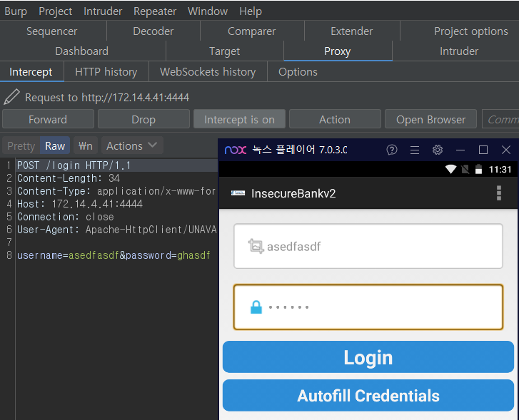This screenshot has height=420, width=519.
Task: Minimize the Nox player window
Action: pos(460,150)
